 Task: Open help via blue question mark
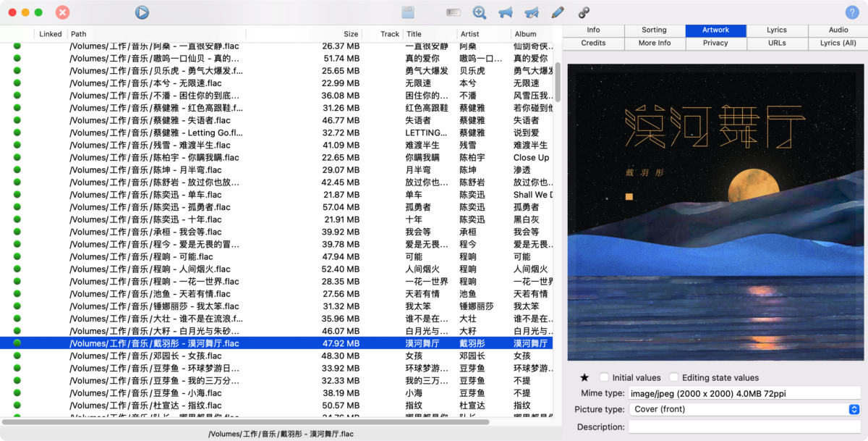(852, 12)
